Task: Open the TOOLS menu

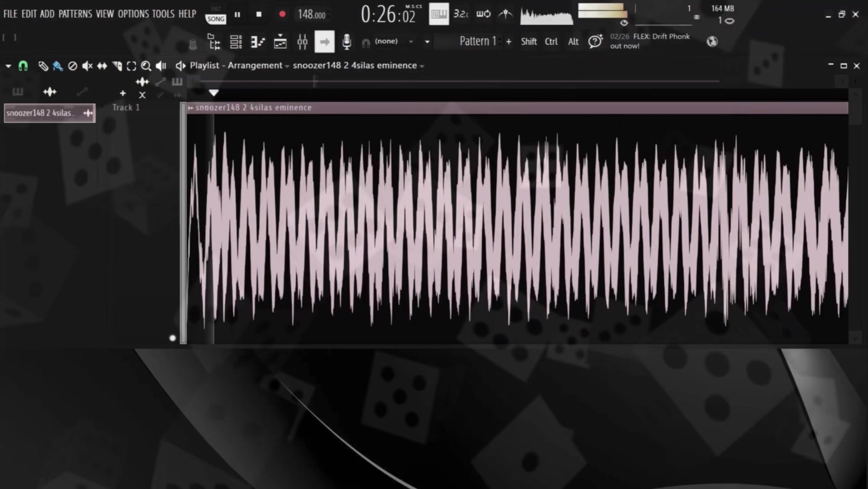Action: coord(163,14)
